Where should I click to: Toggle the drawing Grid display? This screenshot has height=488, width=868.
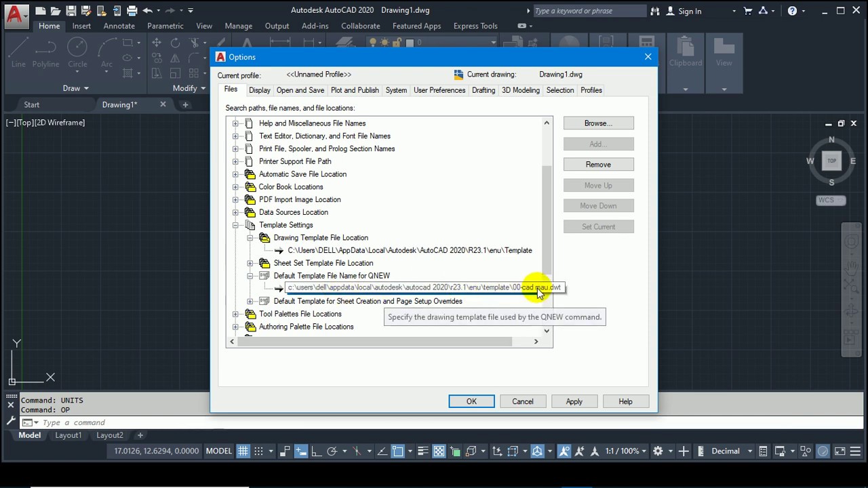(243, 451)
